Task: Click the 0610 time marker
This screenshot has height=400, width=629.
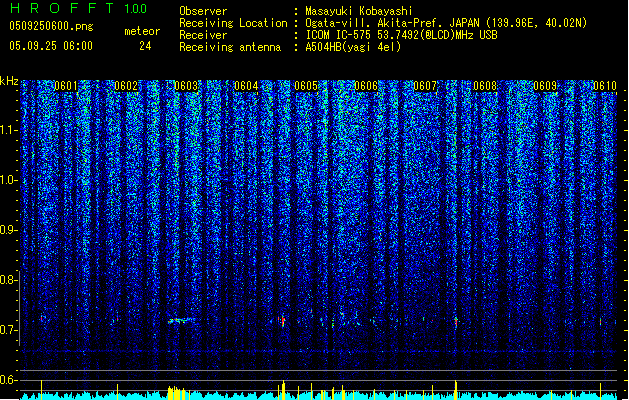Action: coord(605,86)
